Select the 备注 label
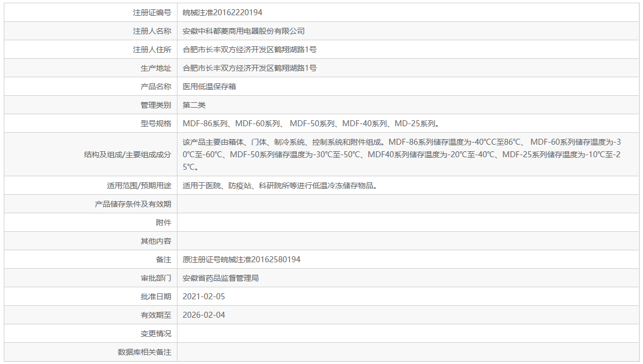 coord(163,260)
